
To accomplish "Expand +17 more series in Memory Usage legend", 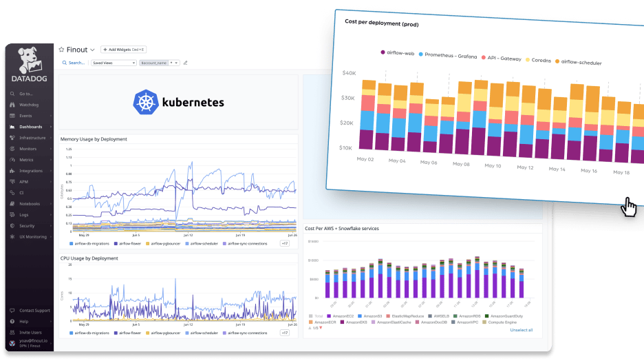I will [x=285, y=244].
